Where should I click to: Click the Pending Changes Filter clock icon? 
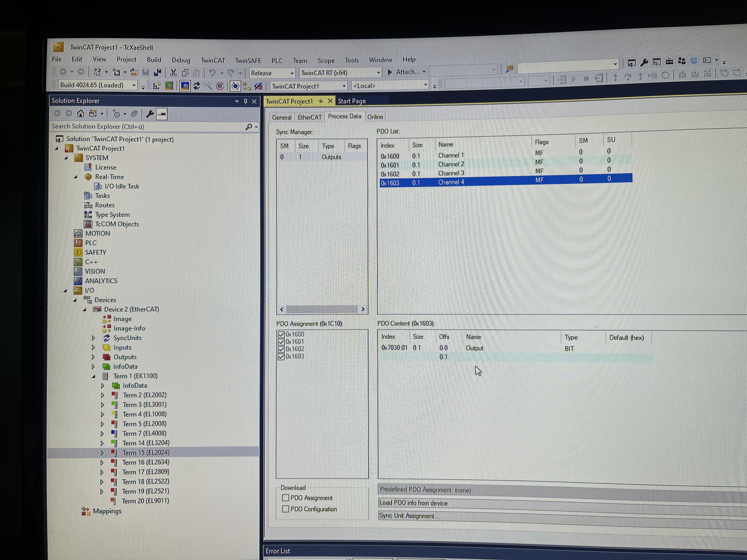[x=117, y=114]
